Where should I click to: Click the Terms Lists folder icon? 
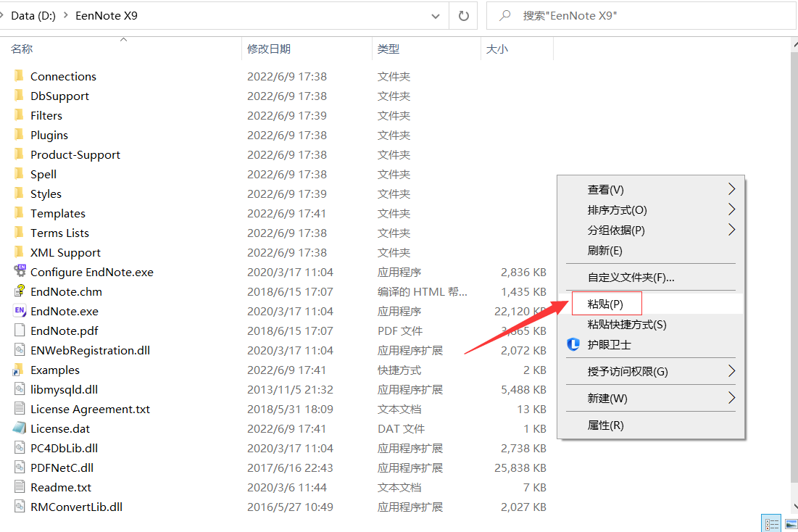point(19,233)
